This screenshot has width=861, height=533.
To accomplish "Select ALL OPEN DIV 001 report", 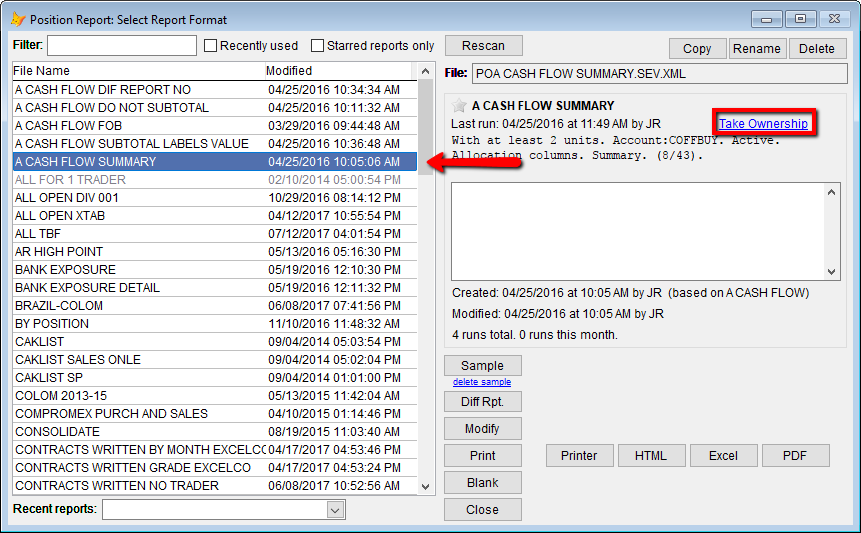I will coord(215,198).
